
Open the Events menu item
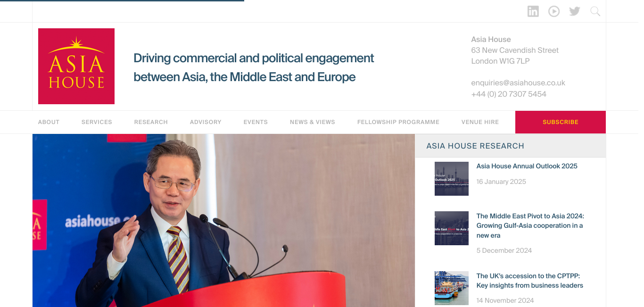(256, 122)
